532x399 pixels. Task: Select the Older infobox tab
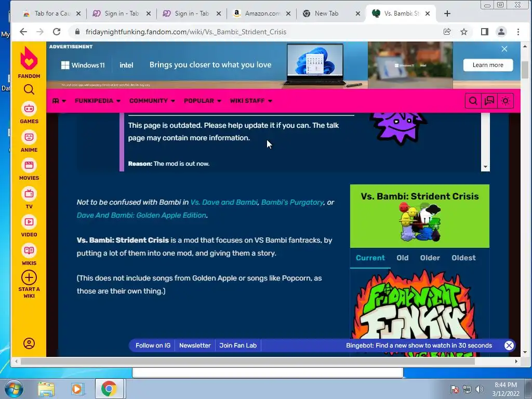click(x=430, y=258)
